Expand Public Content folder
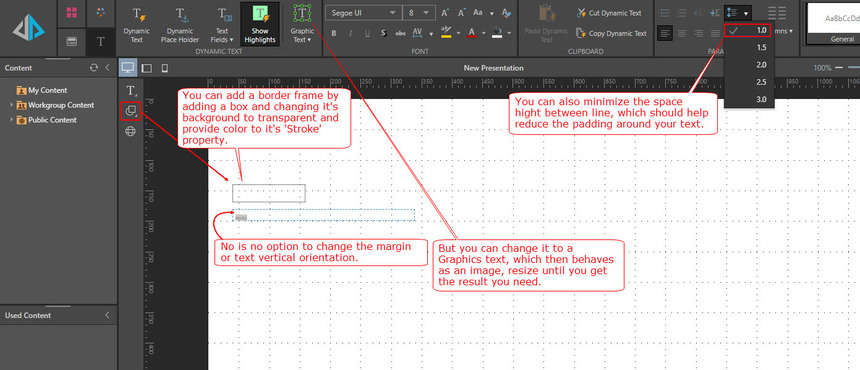The image size is (860, 370). pos(12,120)
